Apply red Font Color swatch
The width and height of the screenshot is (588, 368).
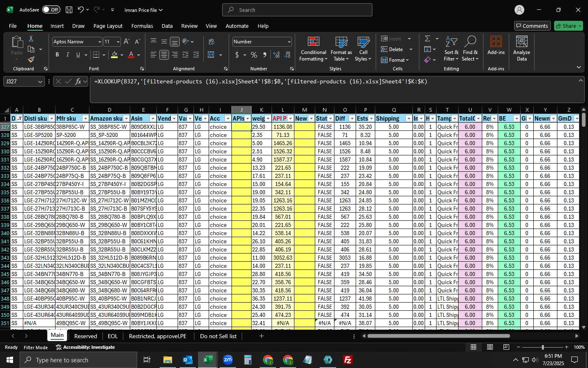[131, 55]
